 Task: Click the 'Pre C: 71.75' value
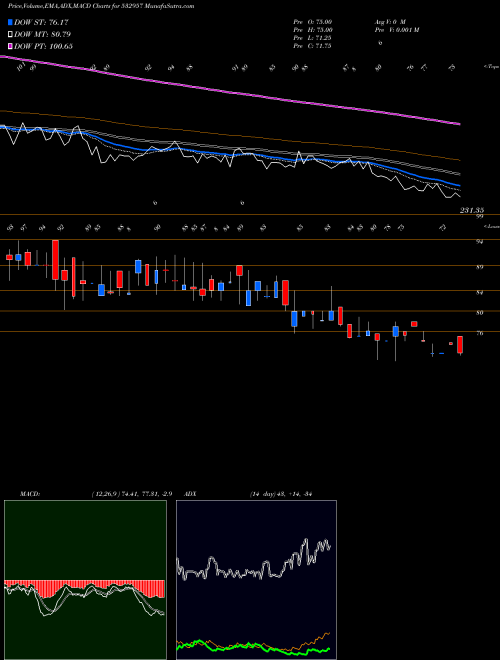click(x=312, y=46)
